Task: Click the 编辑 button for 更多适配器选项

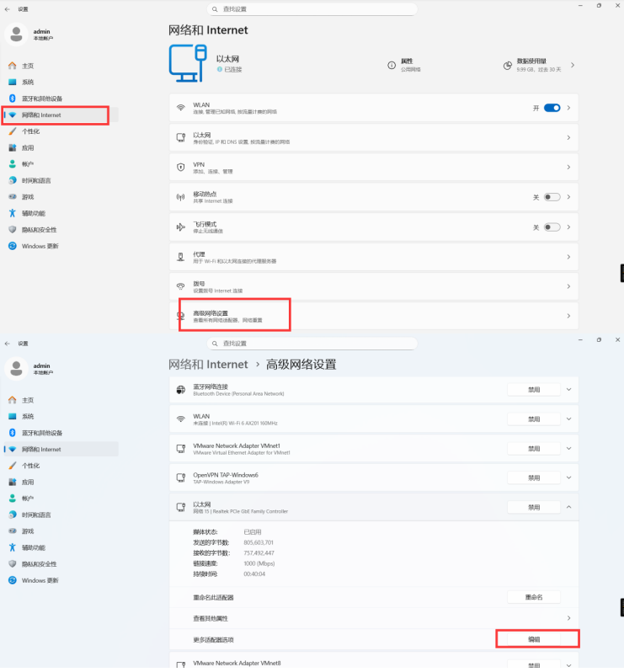Action: pyautogui.click(x=534, y=639)
